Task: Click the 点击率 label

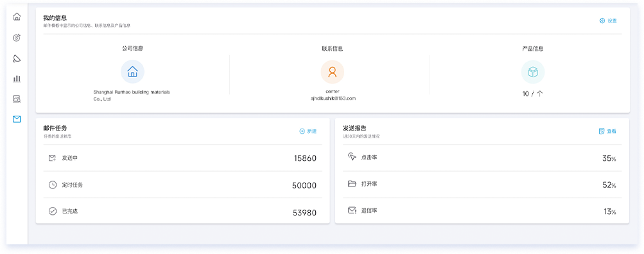Action: pyautogui.click(x=369, y=157)
